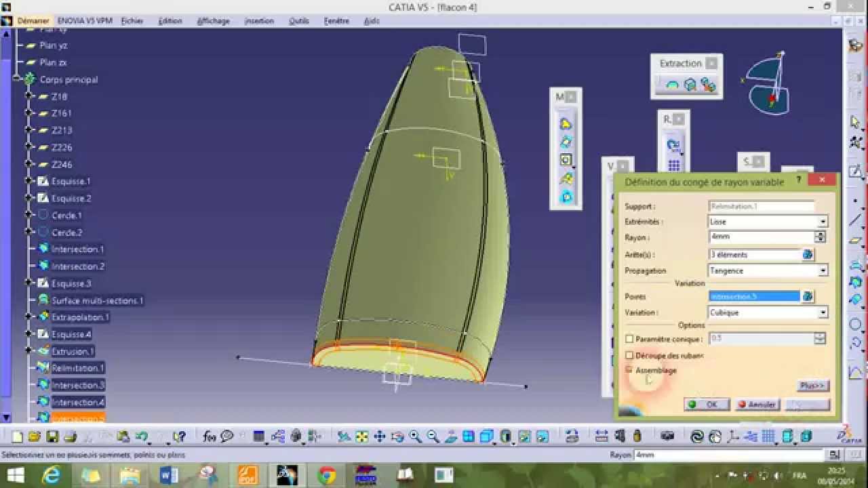Click the Undo arrow icon

pos(141,437)
